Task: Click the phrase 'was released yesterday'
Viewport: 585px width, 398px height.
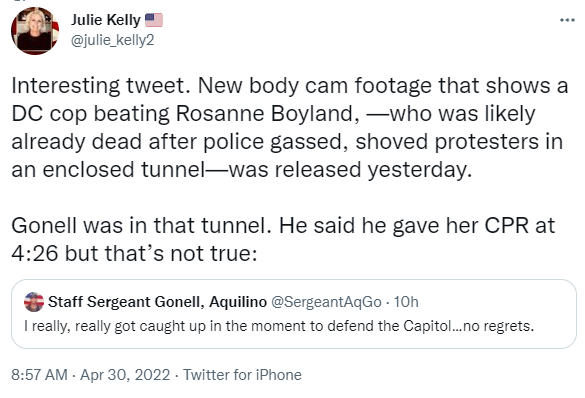Action: coord(350,170)
